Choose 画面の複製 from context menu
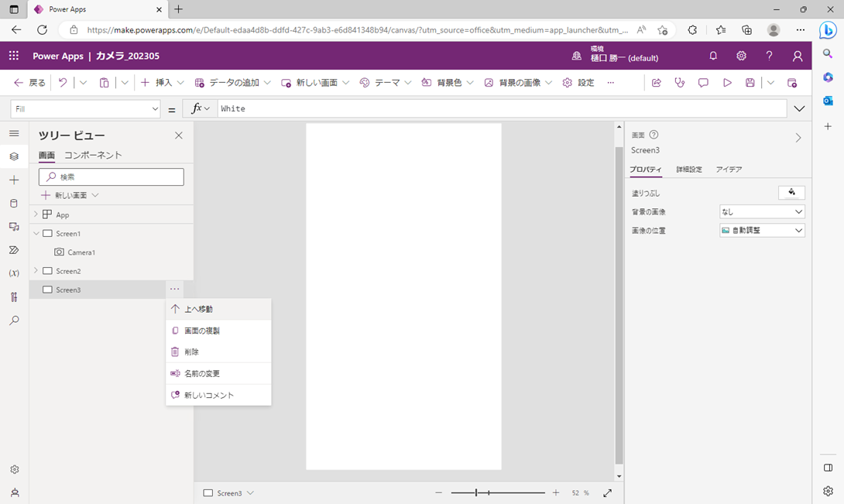 (x=218, y=331)
